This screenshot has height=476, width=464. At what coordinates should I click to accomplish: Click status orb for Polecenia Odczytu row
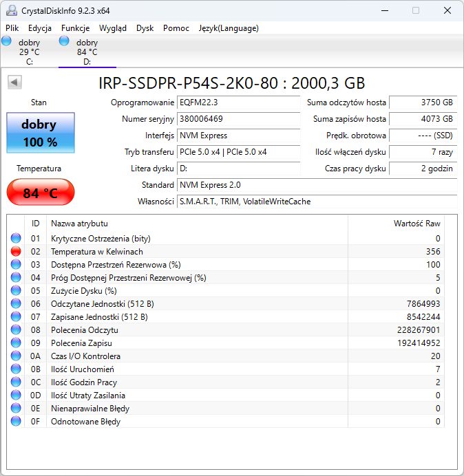tap(16, 329)
